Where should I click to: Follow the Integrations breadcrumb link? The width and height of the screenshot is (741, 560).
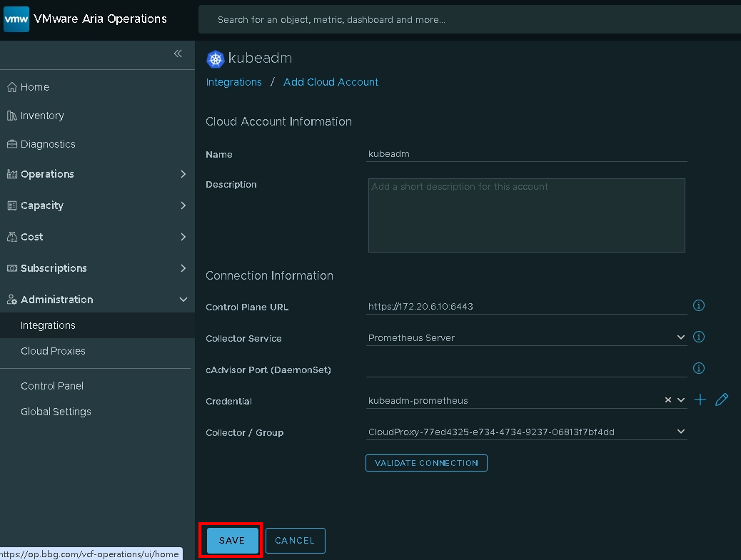(x=234, y=82)
